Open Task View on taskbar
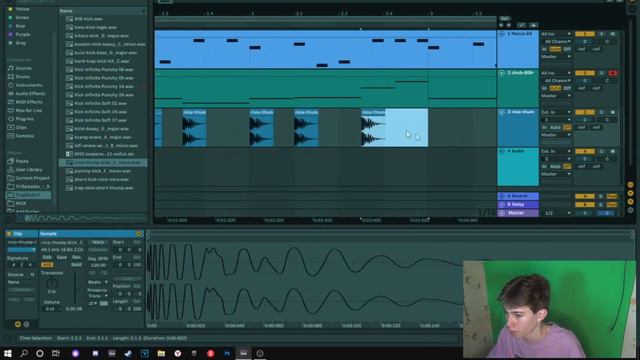The height and width of the screenshot is (360, 640). 56,353
